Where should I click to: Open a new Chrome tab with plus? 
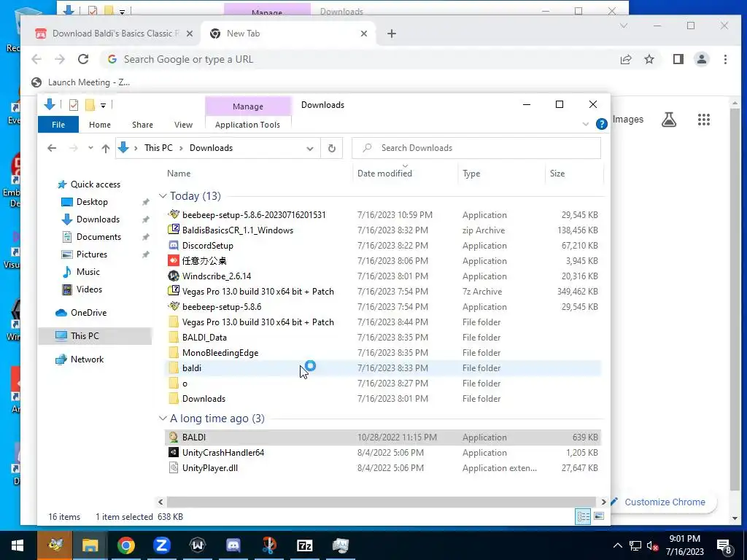[x=392, y=34]
